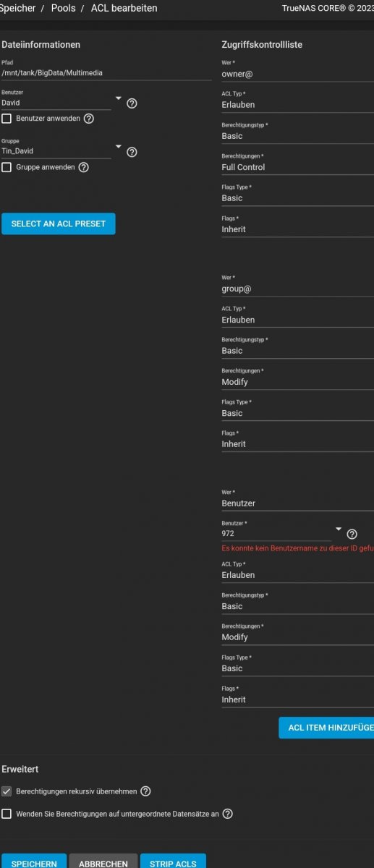The width and height of the screenshot is (374, 868).
Task: Click the Erweitert section heading
Action: click(x=20, y=769)
